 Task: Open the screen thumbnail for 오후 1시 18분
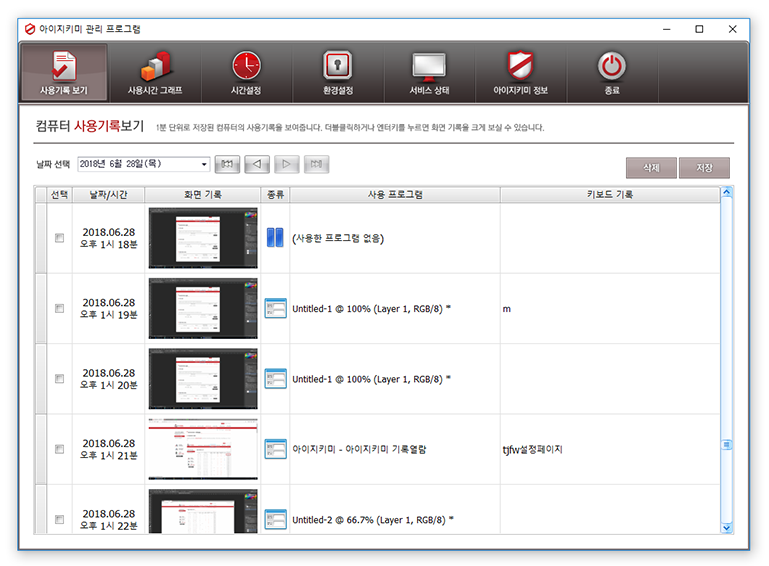[x=203, y=238]
